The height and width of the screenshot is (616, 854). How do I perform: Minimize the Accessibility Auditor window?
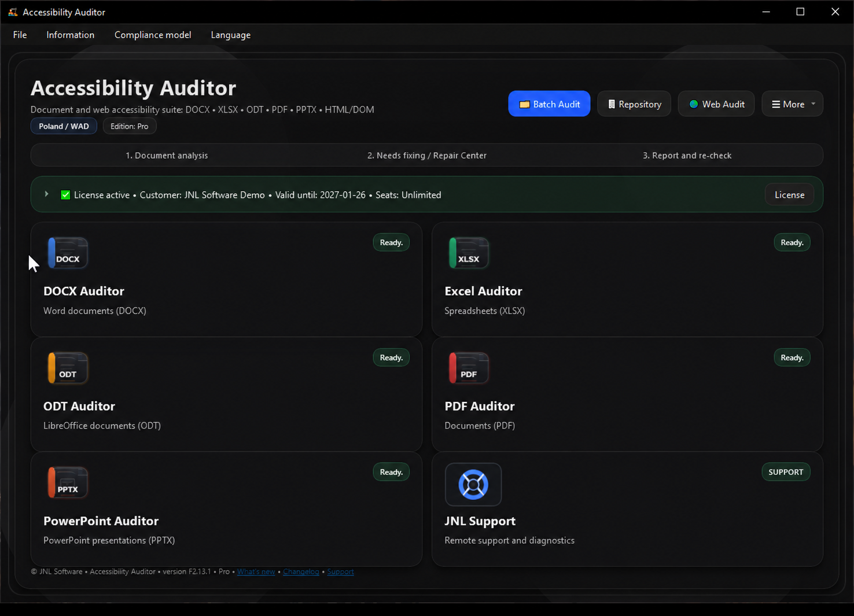[766, 12]
